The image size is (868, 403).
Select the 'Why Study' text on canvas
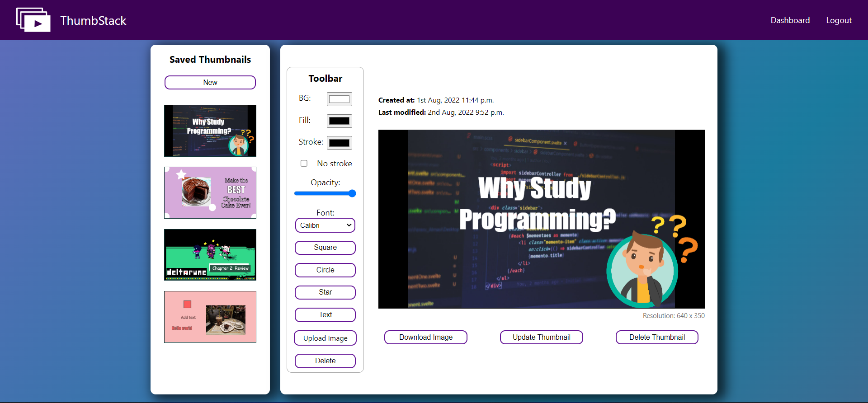coord(535,188)
